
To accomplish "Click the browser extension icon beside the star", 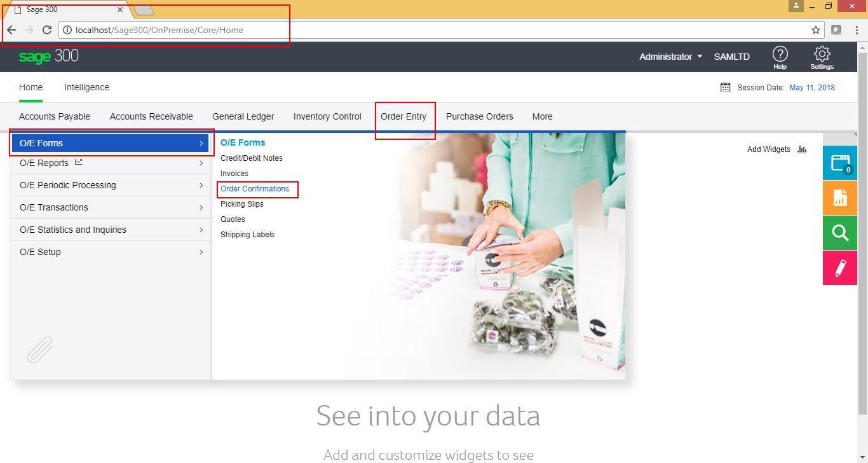I will click(x=836, y=30).
